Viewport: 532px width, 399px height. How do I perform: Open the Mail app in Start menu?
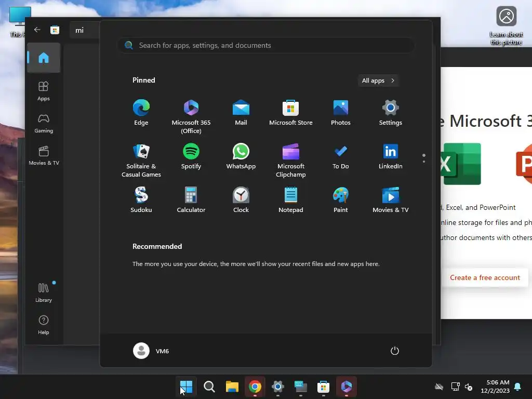coord(241,113)
